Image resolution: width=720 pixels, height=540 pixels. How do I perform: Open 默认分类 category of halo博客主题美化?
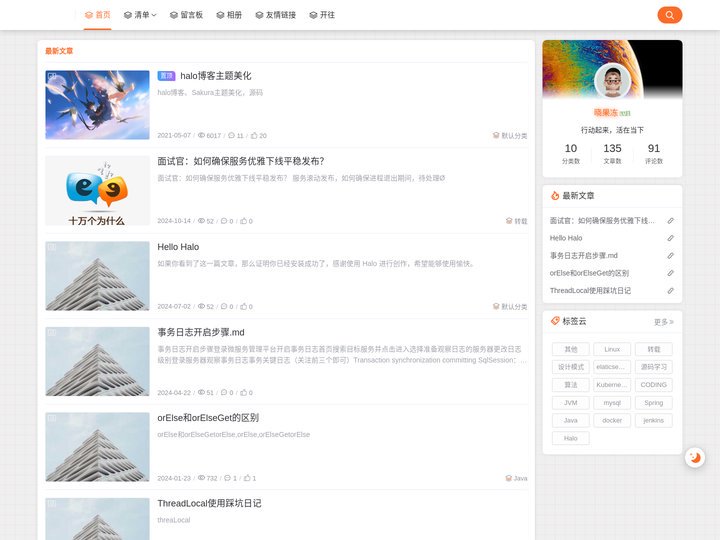pos(510,135)
